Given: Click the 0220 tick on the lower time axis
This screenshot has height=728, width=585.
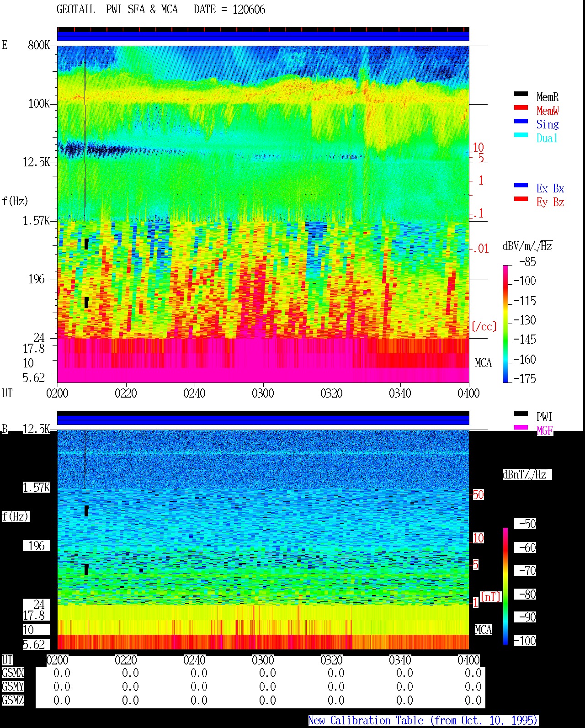Looking at the screenshot, I should coord(126,660).
